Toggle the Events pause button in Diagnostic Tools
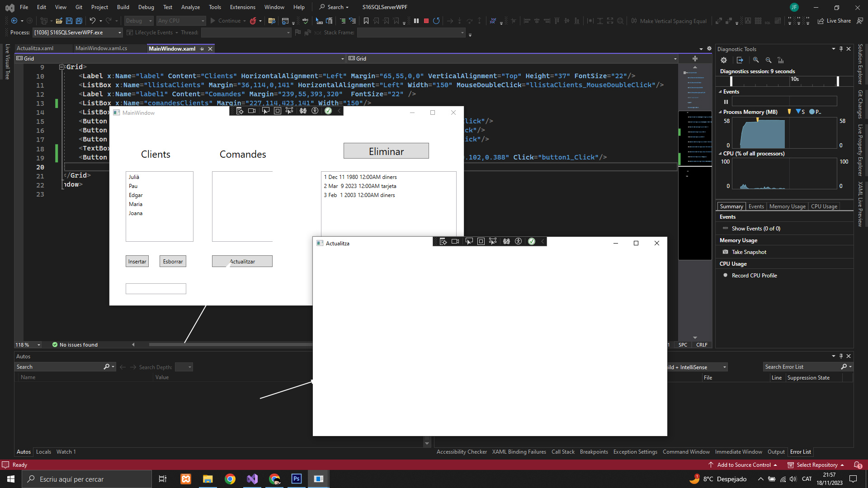Image resolution: width=868 pixels, height=488 pixels. tap(726, 102)
